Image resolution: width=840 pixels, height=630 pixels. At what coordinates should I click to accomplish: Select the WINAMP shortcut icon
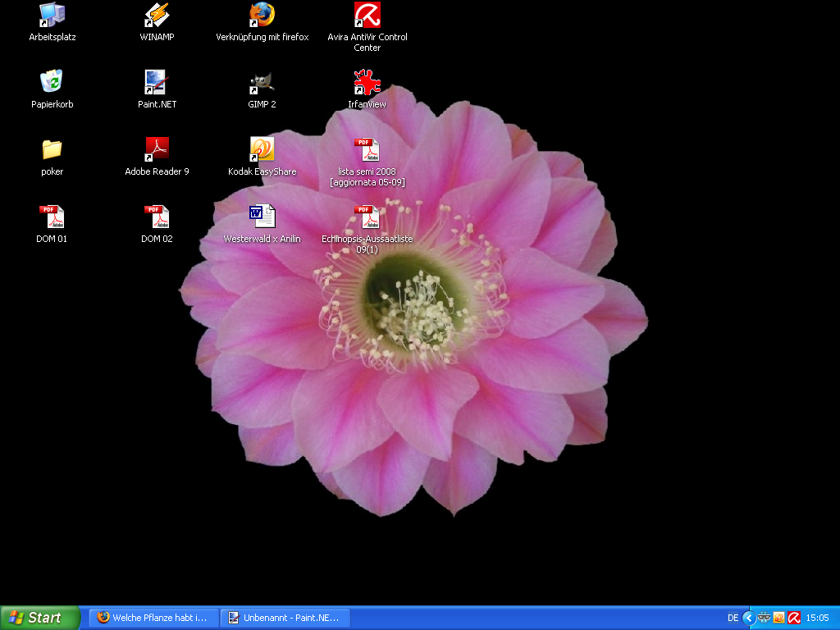[x=157, y=15]
